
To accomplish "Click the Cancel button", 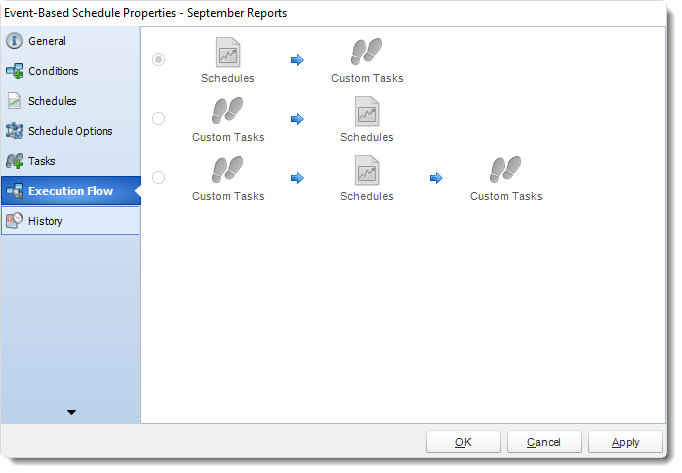I will (544, 442).
